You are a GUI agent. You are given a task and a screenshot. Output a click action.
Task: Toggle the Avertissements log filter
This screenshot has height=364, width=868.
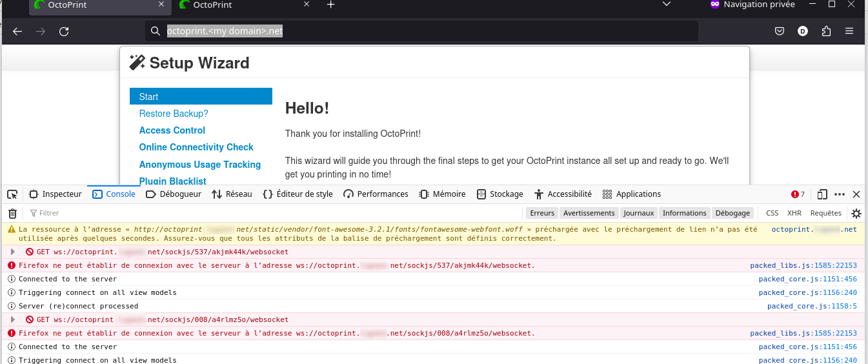[x=589, y=213]
